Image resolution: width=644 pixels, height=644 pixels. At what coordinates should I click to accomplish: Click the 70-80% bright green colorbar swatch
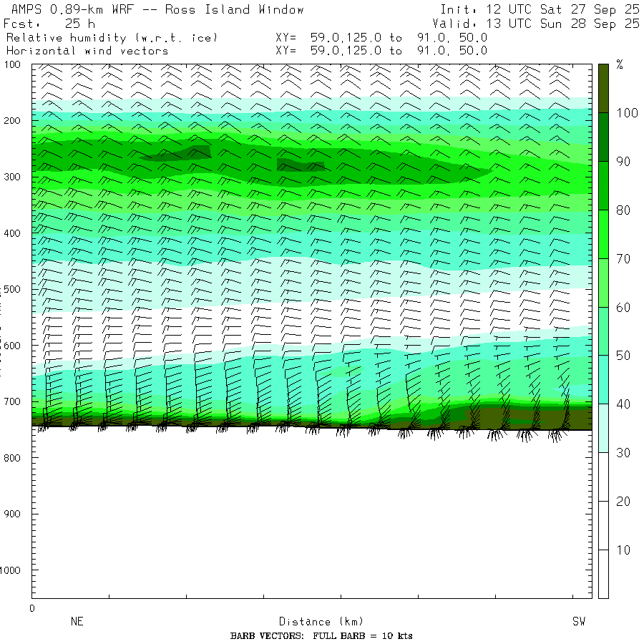coord(603,234)
